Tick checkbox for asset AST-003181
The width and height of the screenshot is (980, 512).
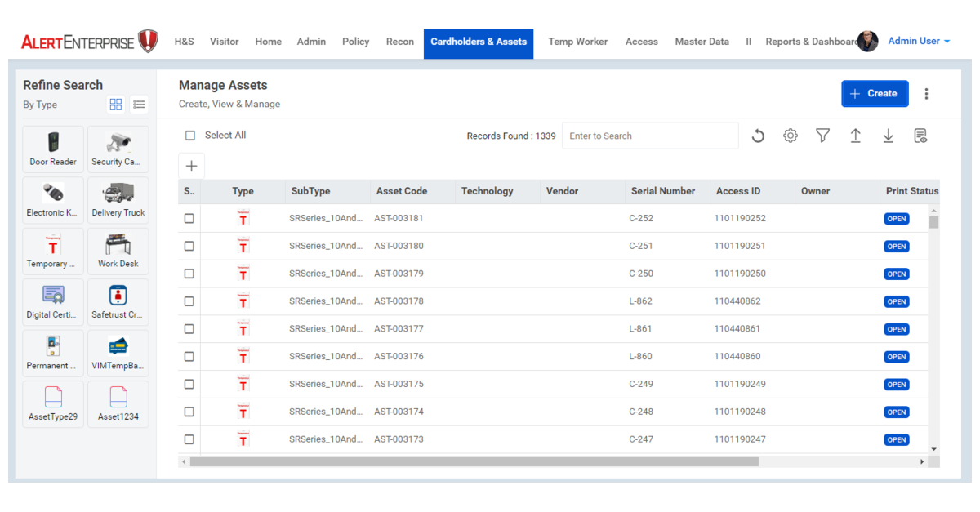tap(189, 219)
